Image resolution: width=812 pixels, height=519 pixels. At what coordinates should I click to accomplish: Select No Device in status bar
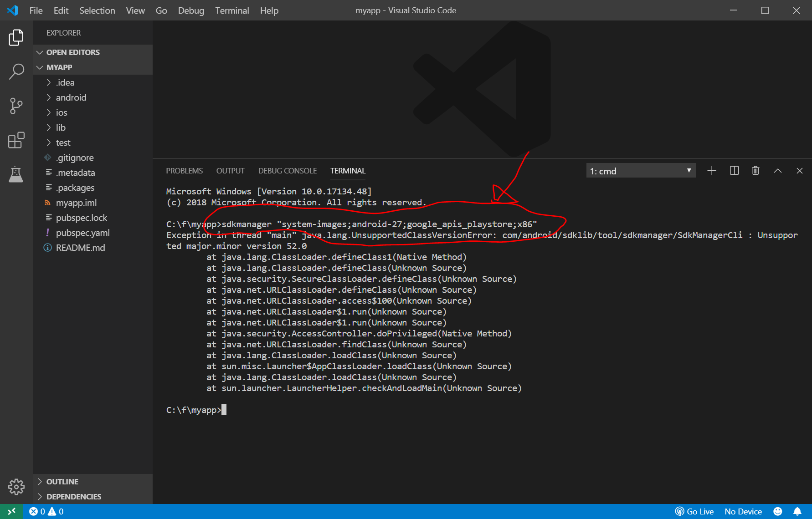[743, 511]
